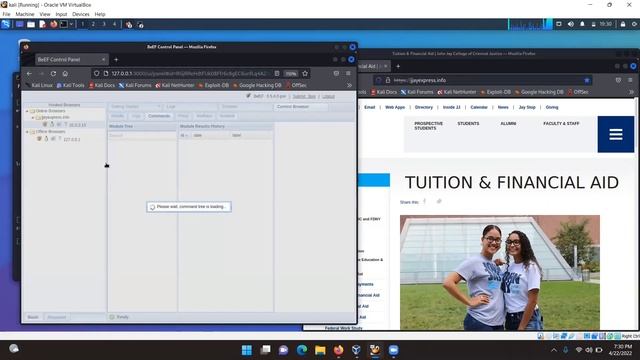Click the Email link on college page
Screen dimensions: 640x360
click(369, 107)
